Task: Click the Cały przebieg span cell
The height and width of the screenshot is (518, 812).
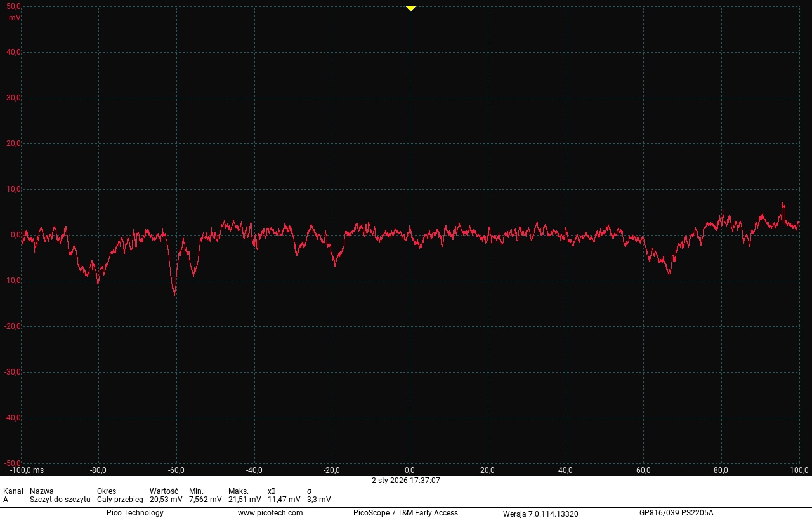Action: 120,500
